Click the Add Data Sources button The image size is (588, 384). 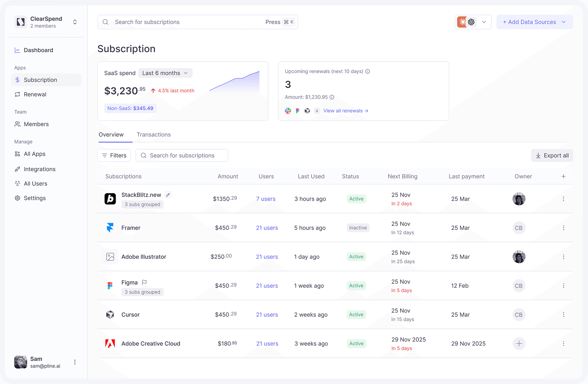(535, 22)
